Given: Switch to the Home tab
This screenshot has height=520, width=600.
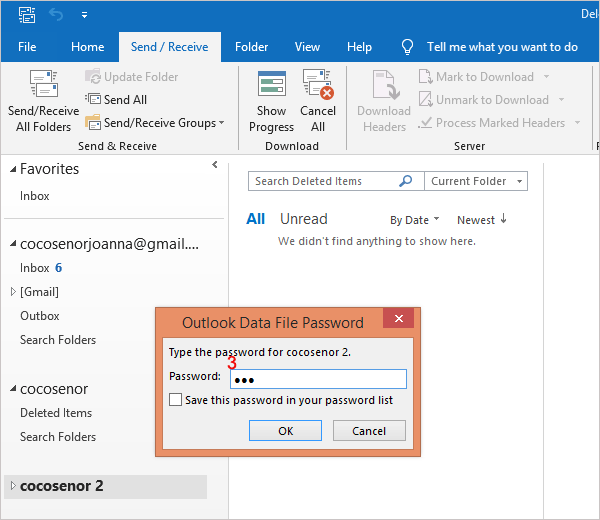Looking at the screenshot, I should pyautogui.click(x=88, y=47).
